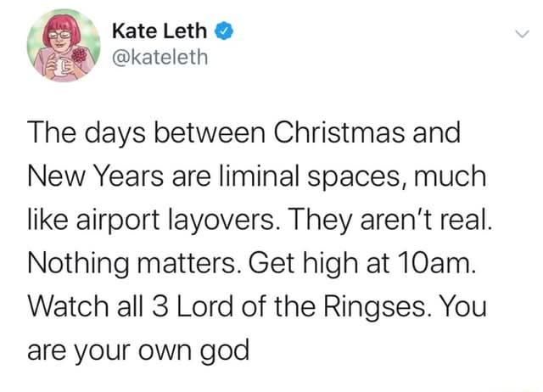
Task: Click the blue verified badge
Action: coord(224,33)
